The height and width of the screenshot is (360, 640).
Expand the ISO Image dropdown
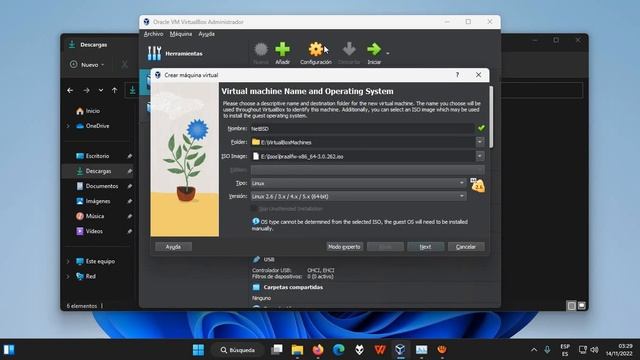(x=480, y=156)
